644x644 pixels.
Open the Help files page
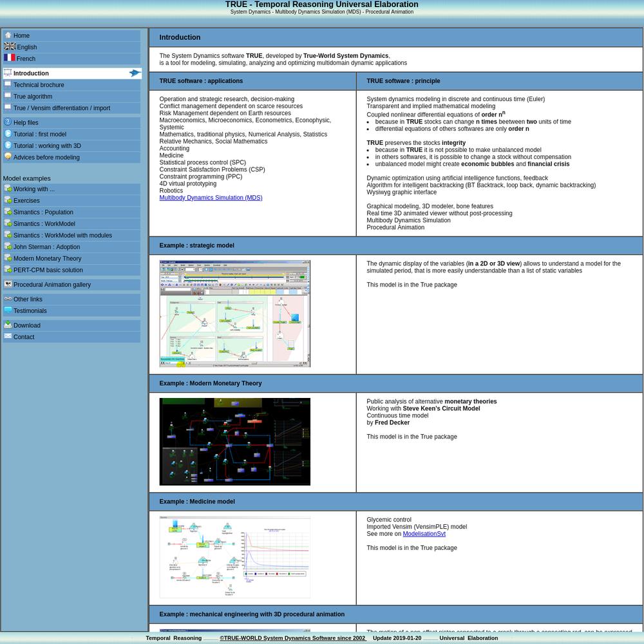click(x=71, y=122)
